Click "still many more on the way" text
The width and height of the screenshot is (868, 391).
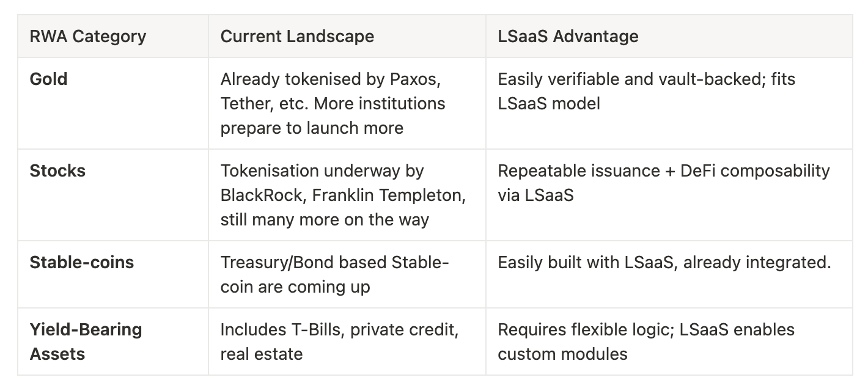[325, 220]
